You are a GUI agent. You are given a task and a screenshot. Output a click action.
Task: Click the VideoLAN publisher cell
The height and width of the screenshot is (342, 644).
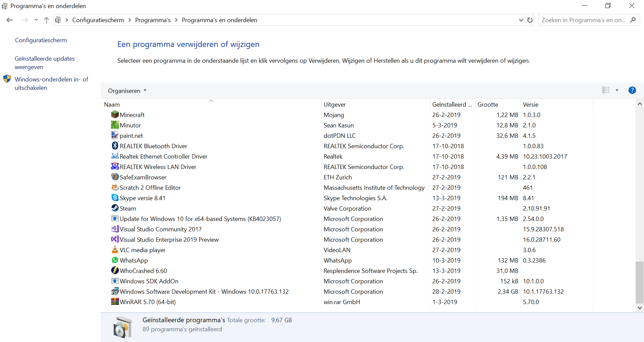tap(337, 250)
